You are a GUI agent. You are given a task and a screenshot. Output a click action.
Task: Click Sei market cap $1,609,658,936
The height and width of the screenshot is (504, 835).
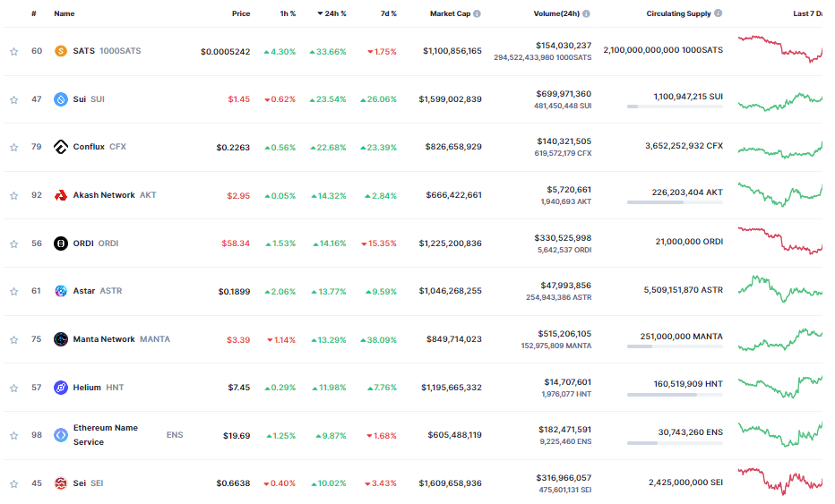(450, 483)
